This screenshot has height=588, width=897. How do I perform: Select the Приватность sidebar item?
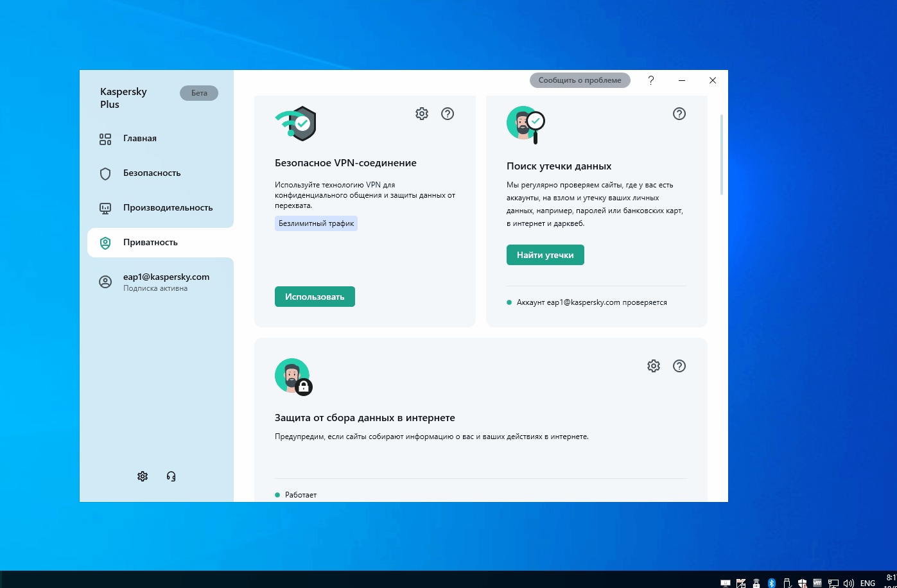pos(161,243)
